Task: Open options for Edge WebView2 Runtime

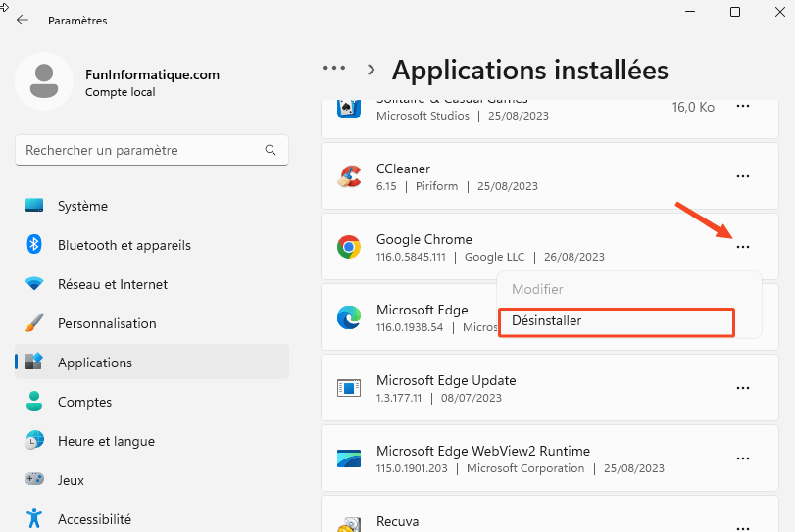Action: 742,459
